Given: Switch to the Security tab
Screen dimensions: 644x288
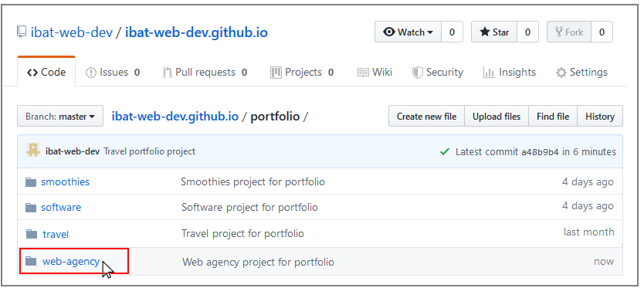Looking at the screenshot, I should (x=437, y=73).
